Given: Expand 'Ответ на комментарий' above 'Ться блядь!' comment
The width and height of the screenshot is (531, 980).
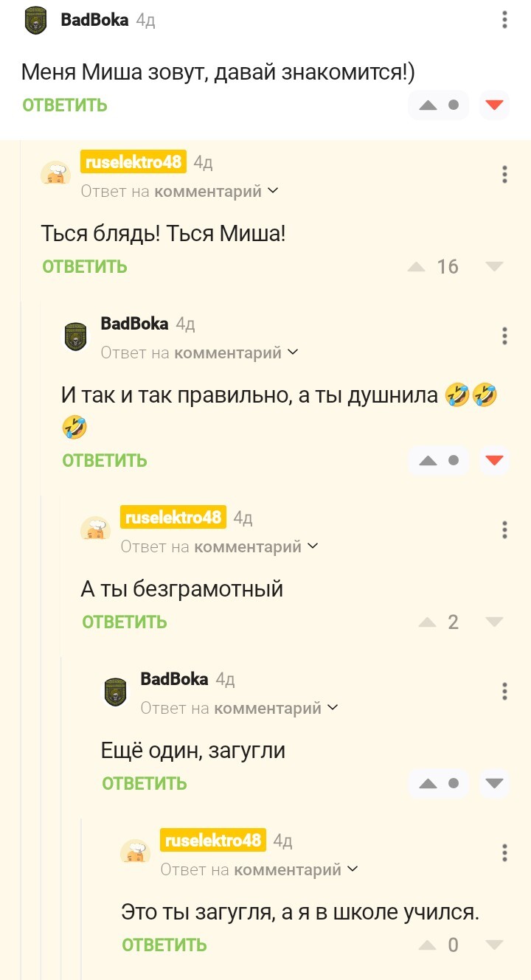Looking at the screenshot, I should click(180, 192).
